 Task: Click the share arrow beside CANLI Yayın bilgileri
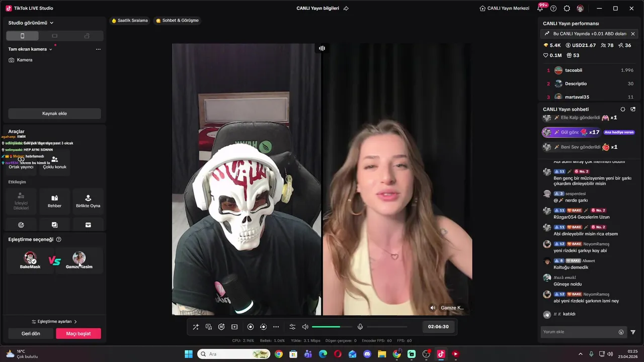point(346,9)
